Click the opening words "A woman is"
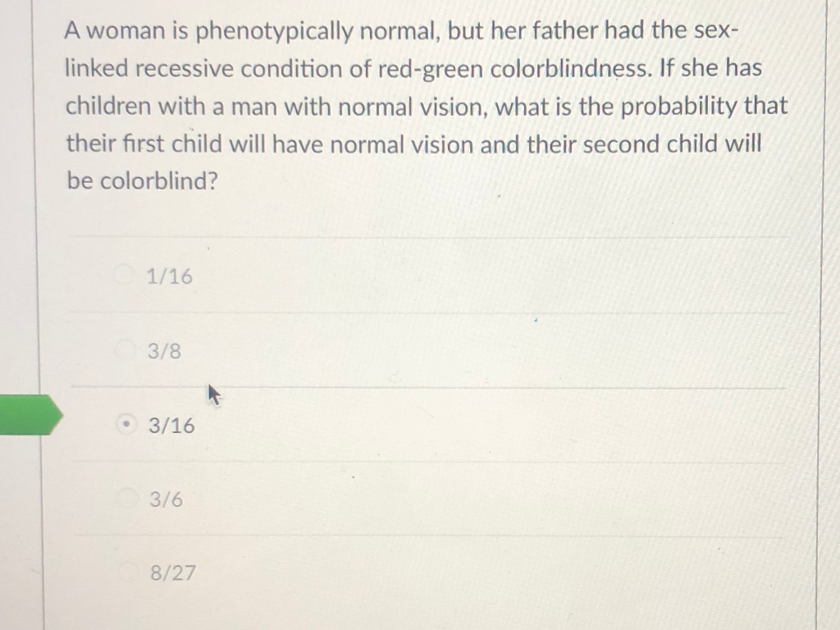 point(126,31)
